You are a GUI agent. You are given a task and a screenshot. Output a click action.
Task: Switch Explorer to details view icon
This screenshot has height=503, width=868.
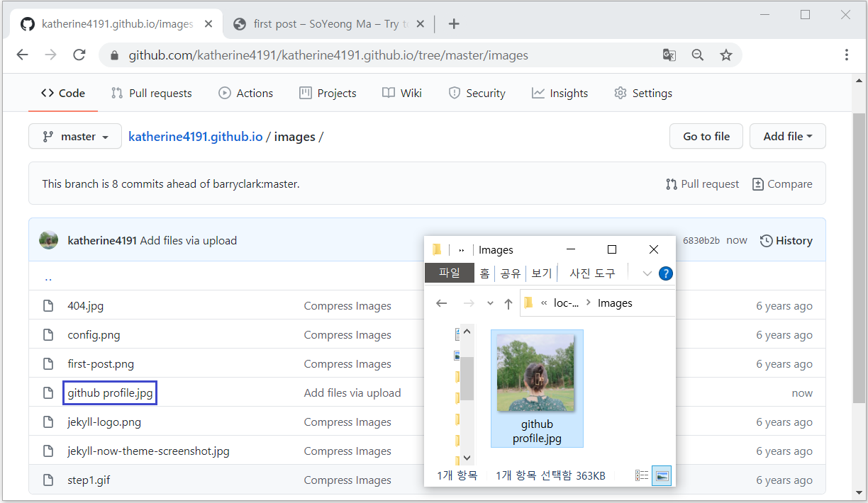(642, 476)
